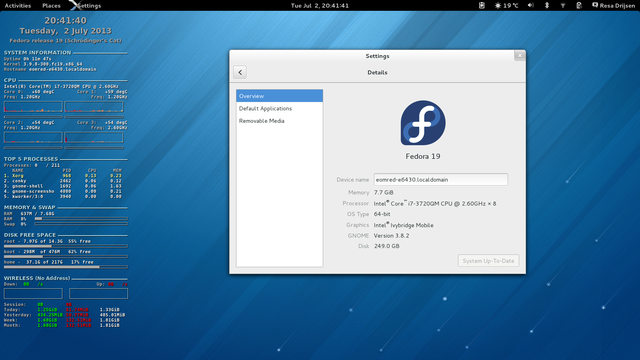Viewport: 640px width, 360px height.
Task: Open the Places menu
Action: 51,6
